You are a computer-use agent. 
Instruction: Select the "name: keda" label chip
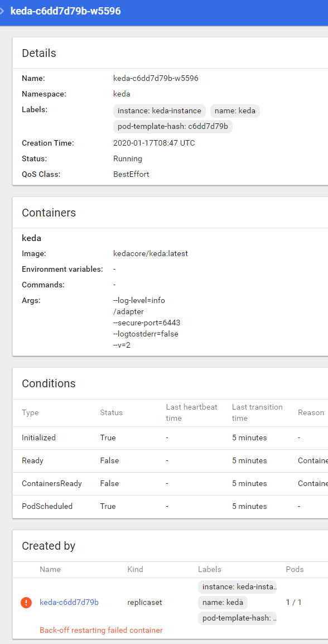[235, 110]
